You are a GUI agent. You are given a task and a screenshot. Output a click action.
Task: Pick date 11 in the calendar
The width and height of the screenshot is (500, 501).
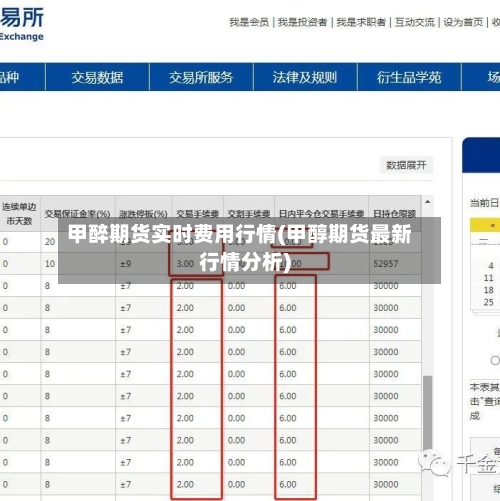[x=489, y=278]
